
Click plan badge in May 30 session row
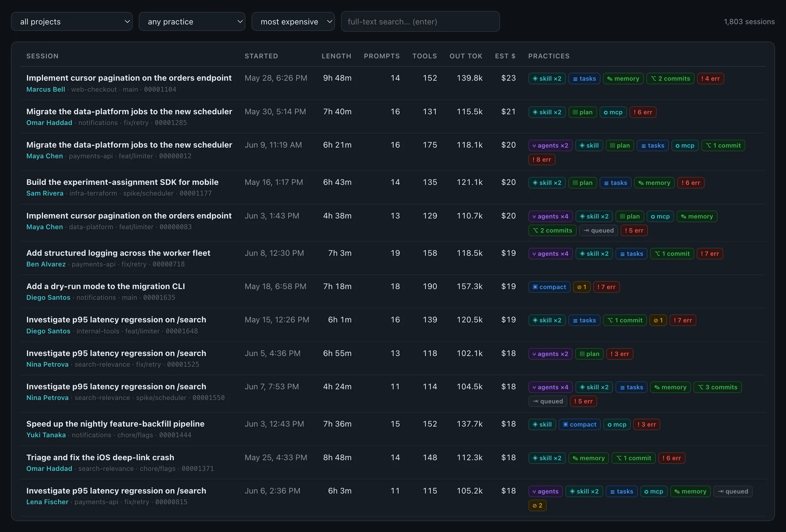click(582, 112)
